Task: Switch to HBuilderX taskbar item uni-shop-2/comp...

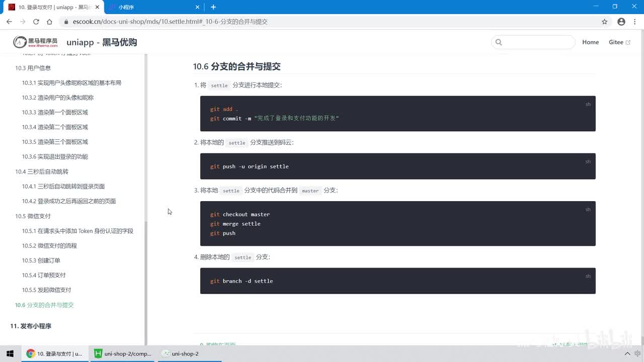Action: (123, 353)
